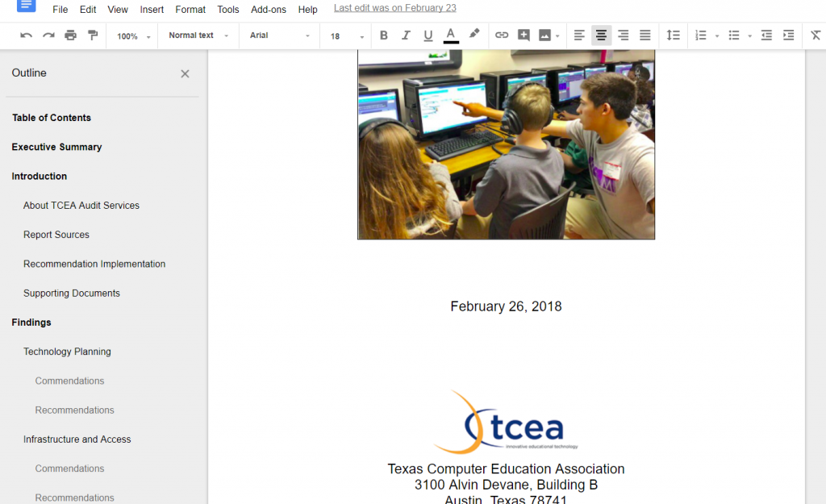Screen dimensions: 826x504
Task: Select the TCEA logo image
Action: coord(506,423)
